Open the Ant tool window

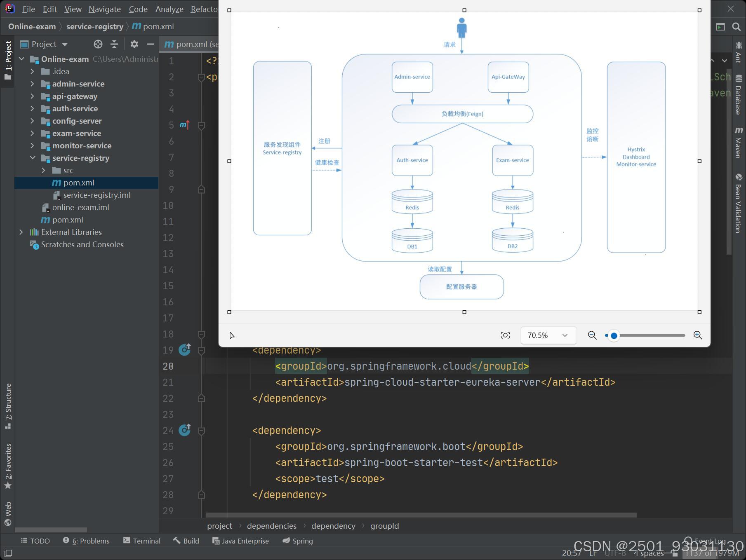coord(738,52)
